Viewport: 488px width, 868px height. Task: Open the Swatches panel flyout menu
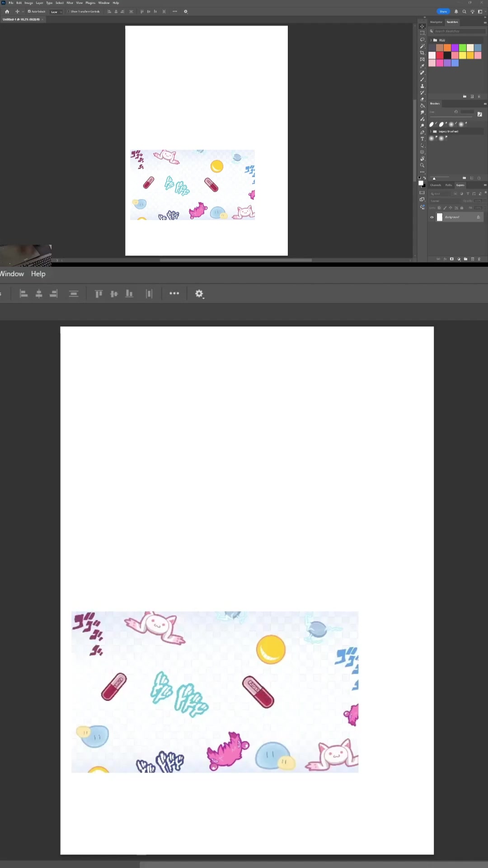tap(485, 23)
